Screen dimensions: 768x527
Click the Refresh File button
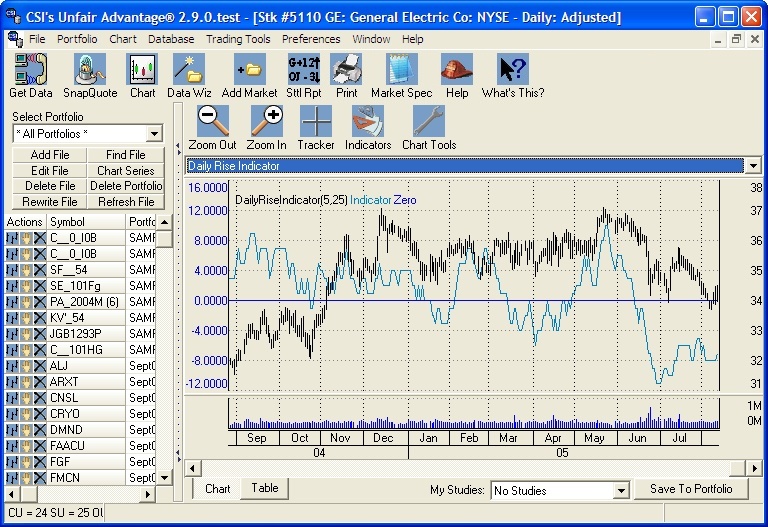point(126,202)
